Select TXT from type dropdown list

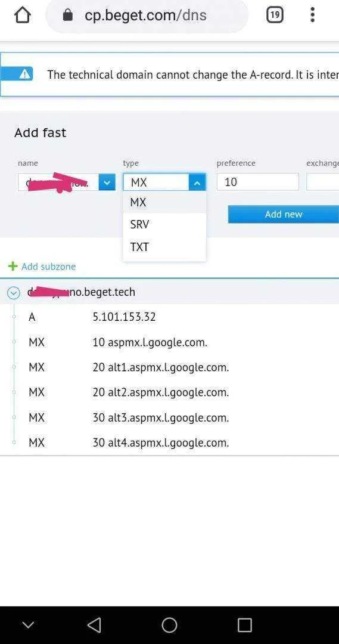[x=164, y=247]
